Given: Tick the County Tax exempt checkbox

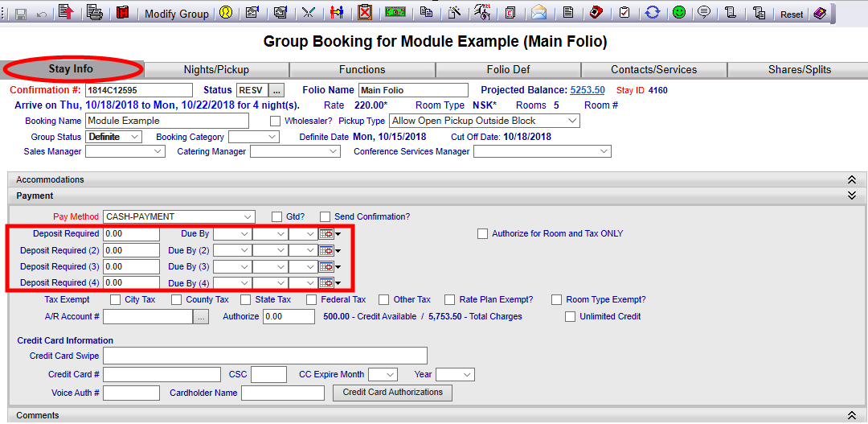Looking at the screenshot, I should click(176, 300).
